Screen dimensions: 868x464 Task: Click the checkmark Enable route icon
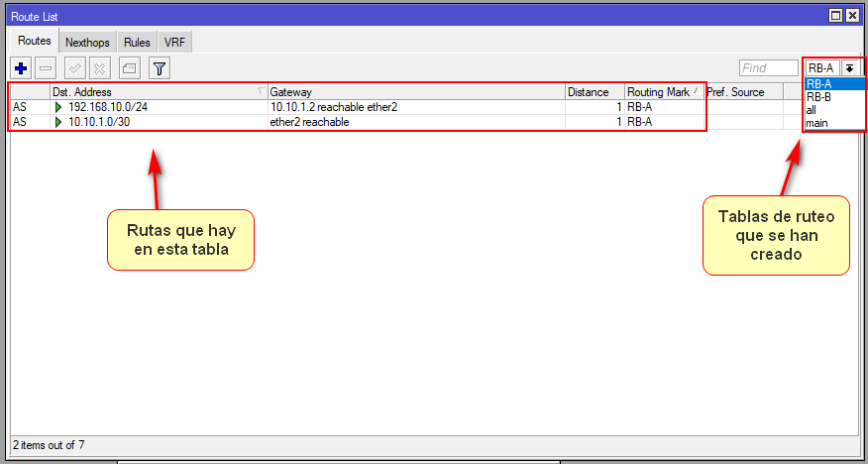pos(75,68)
